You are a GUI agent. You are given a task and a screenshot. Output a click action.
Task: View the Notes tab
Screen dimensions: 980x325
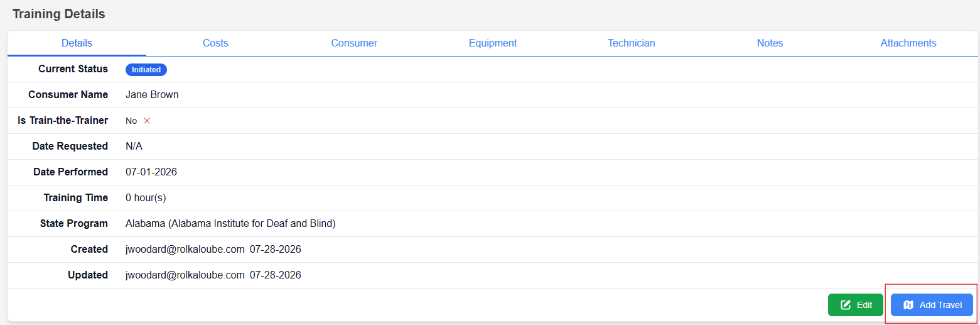pos(770,43)
